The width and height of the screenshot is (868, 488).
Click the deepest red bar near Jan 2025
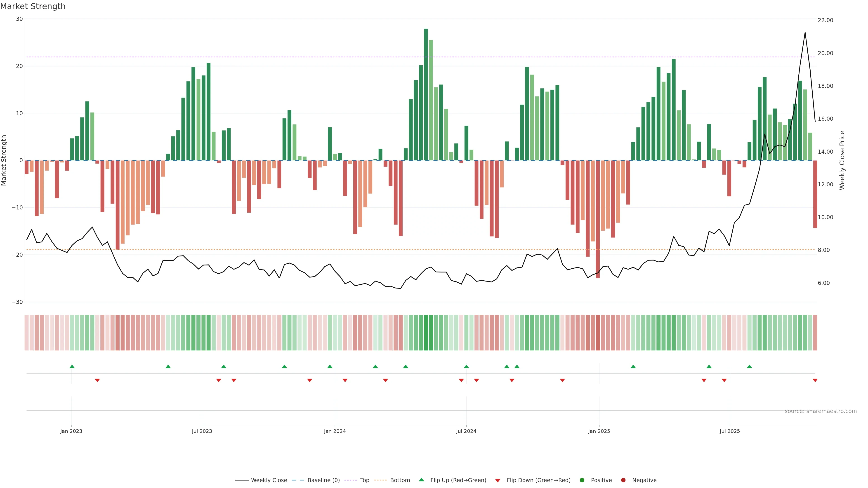(598, 219)
